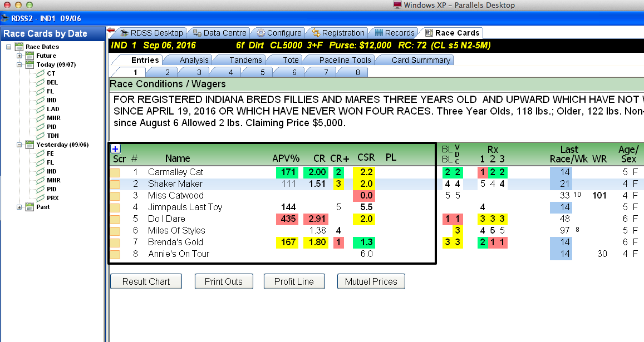Expand the Future node
Viewport: 644px width, 342px height.
click(x=19, y=56)
